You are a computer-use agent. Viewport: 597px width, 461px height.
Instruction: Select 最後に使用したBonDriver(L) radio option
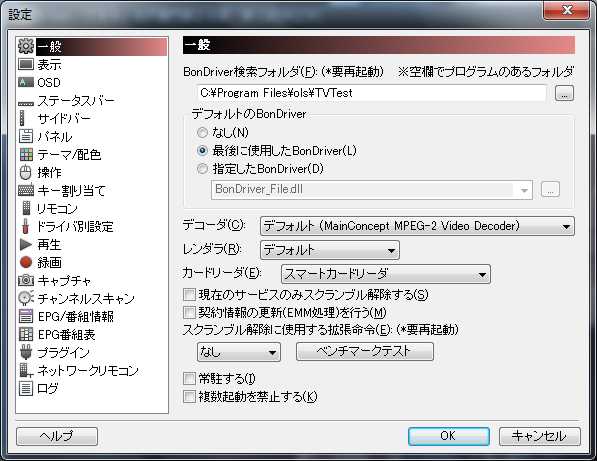202,151
